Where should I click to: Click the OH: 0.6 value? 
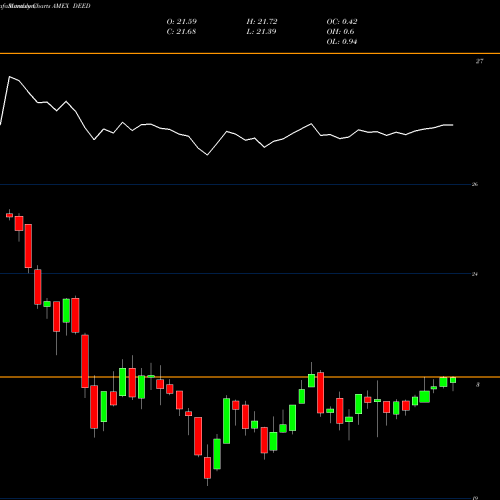click(340, 32)
